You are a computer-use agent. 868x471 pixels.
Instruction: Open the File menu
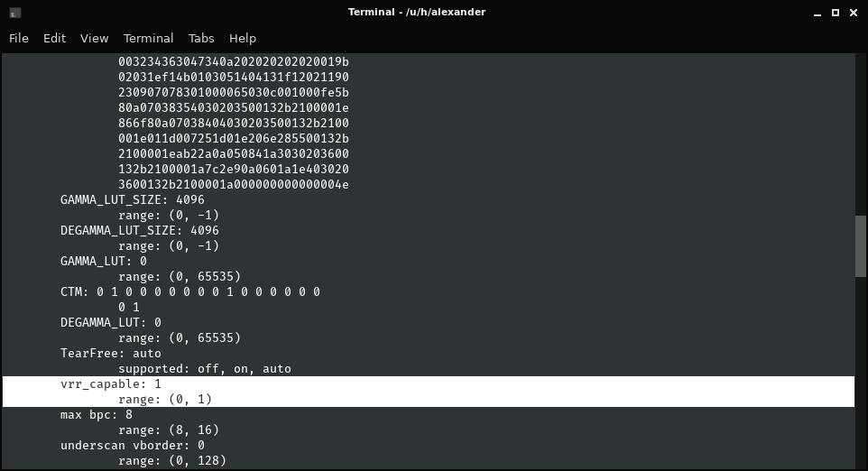click(19, 38)
